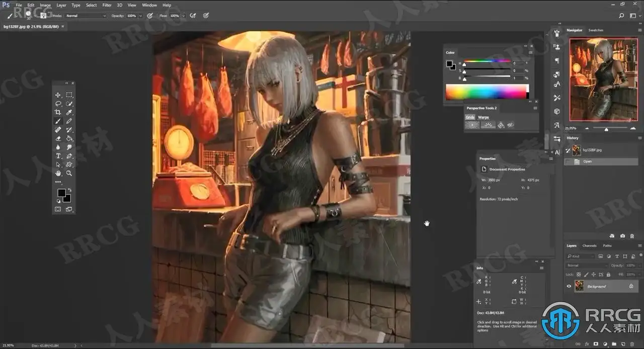The height and width of the screenshot is (349, 644).
Task: Select the Brush tool in toolbox
Action: tap(58, 121)
